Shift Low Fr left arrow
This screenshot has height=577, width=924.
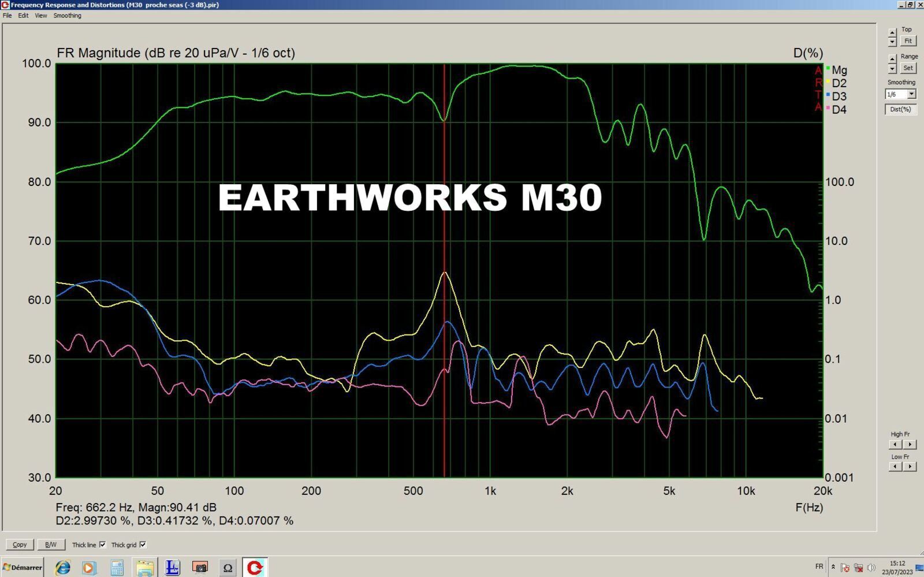click(x=895, y=466)
